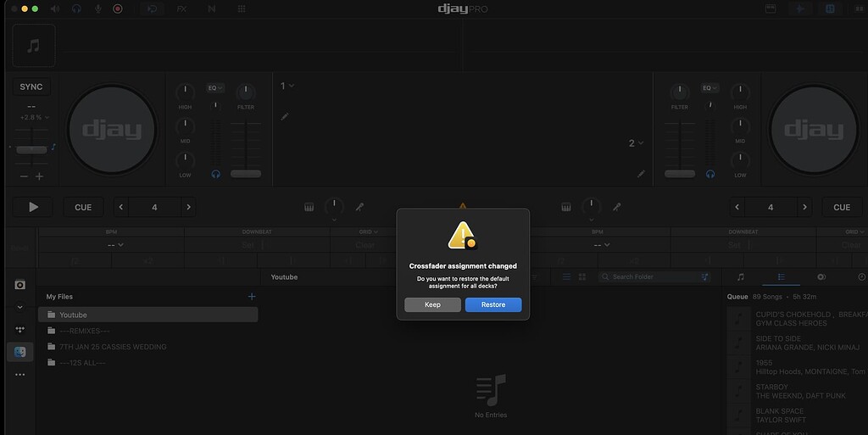
Task: Click the Restore button in the dialog
Action: 492,304
